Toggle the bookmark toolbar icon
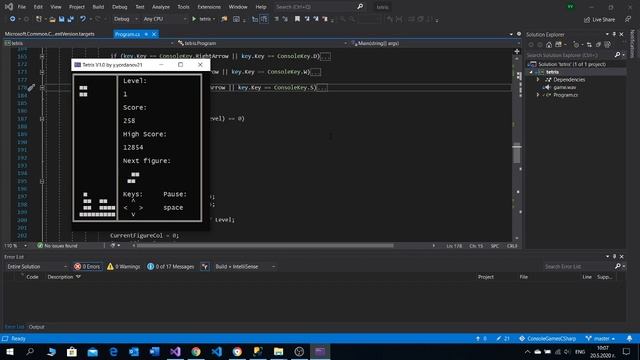 [297, 19]
